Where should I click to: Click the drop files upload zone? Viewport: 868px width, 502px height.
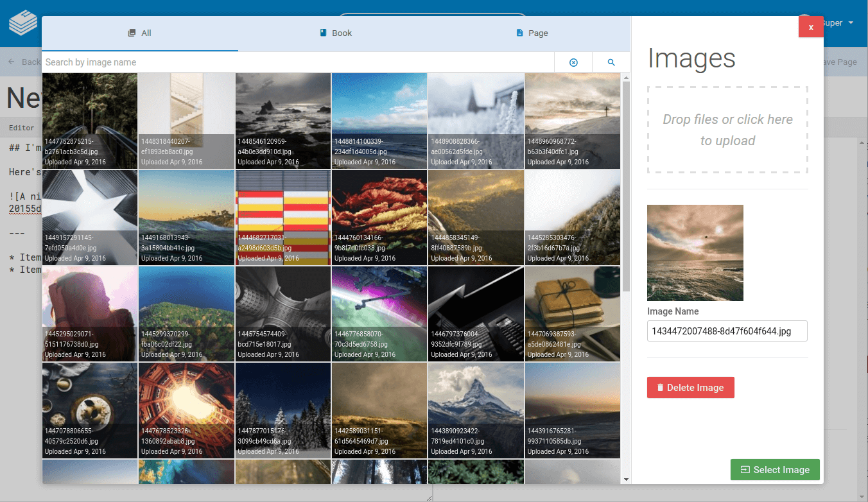pos(727,130)
